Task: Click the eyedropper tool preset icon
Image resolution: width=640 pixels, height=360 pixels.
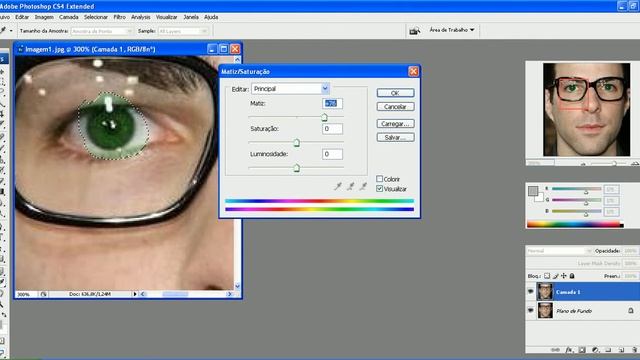Action: [x=3, y=31]
